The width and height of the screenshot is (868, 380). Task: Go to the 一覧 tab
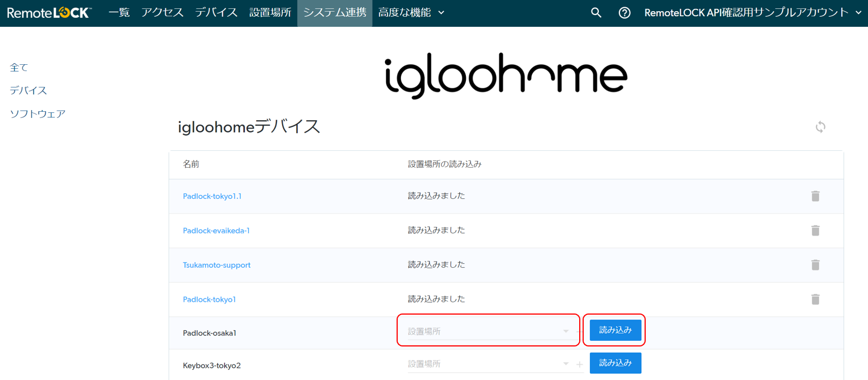tap(119, 13)
